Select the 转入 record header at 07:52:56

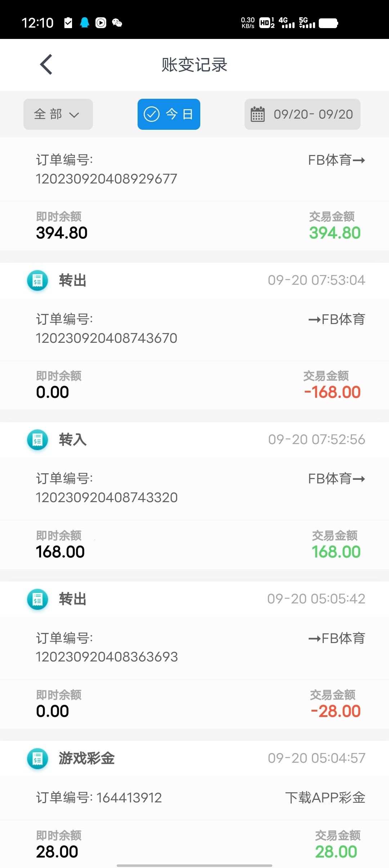tap(194, 440)
